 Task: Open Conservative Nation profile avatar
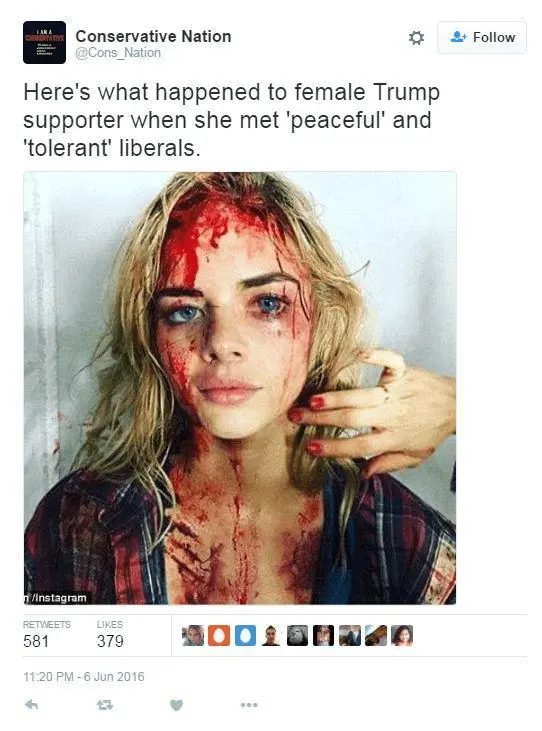point(44,42)
